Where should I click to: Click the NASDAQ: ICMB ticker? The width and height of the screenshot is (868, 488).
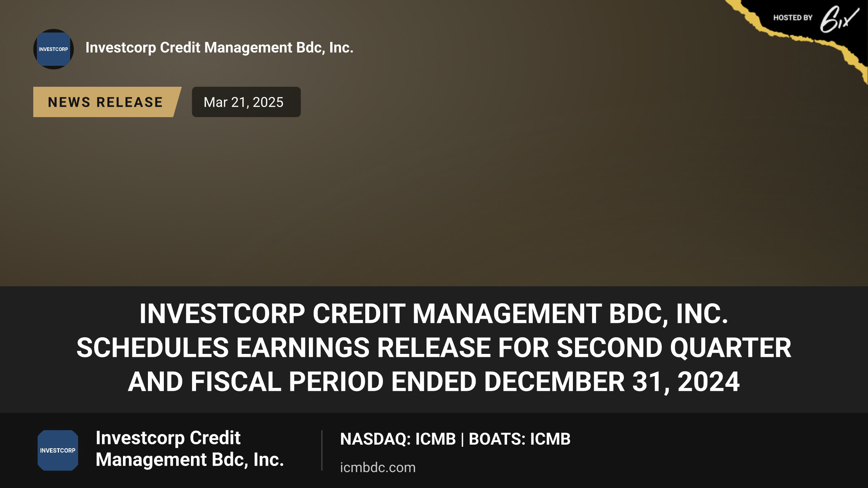click(398, 439)
